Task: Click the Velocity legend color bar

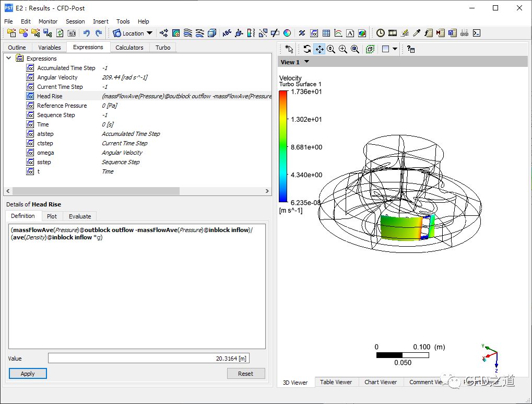Action: [282, 146]
